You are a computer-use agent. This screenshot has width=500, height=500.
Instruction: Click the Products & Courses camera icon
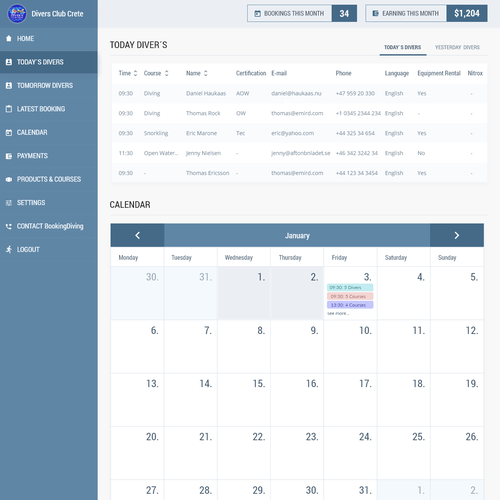[9, 179]
